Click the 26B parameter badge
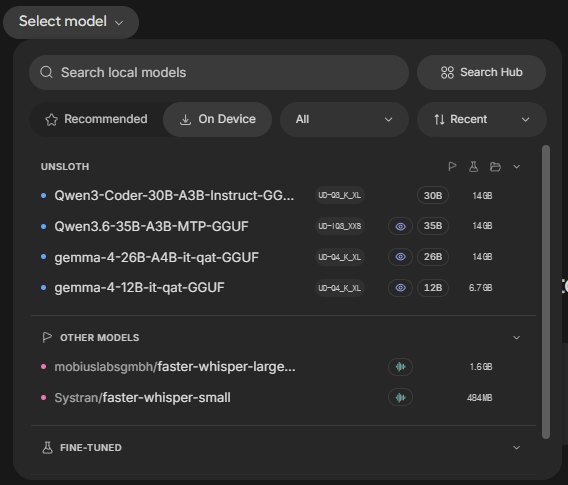This screenshot has height=485, width=568. 433,257
